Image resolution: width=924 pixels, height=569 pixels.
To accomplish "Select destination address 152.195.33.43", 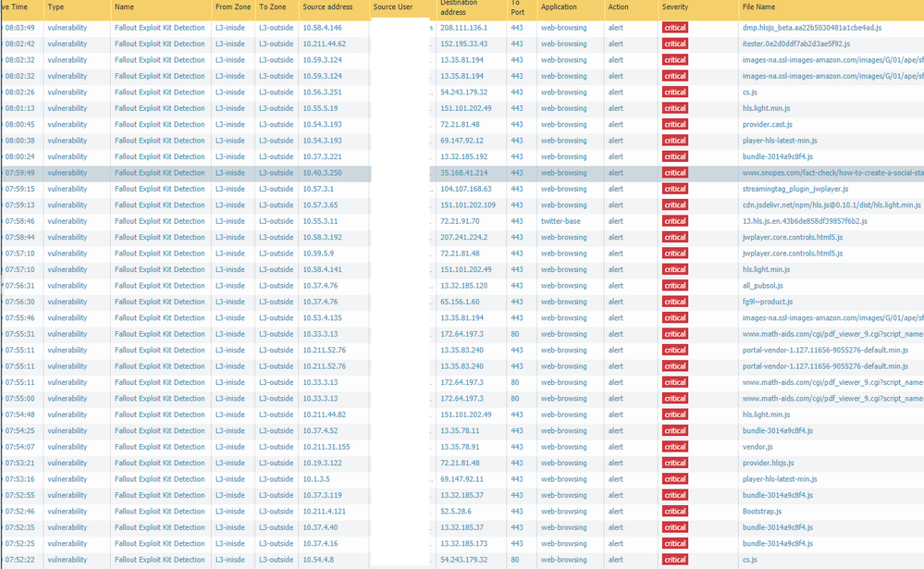I will [x=463, y=43].
